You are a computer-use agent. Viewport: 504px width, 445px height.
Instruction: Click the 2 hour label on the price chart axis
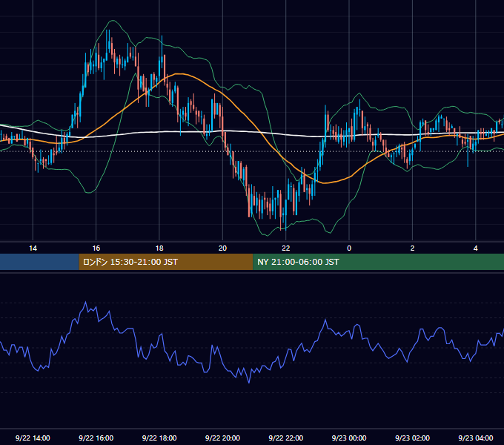[412, 248]
